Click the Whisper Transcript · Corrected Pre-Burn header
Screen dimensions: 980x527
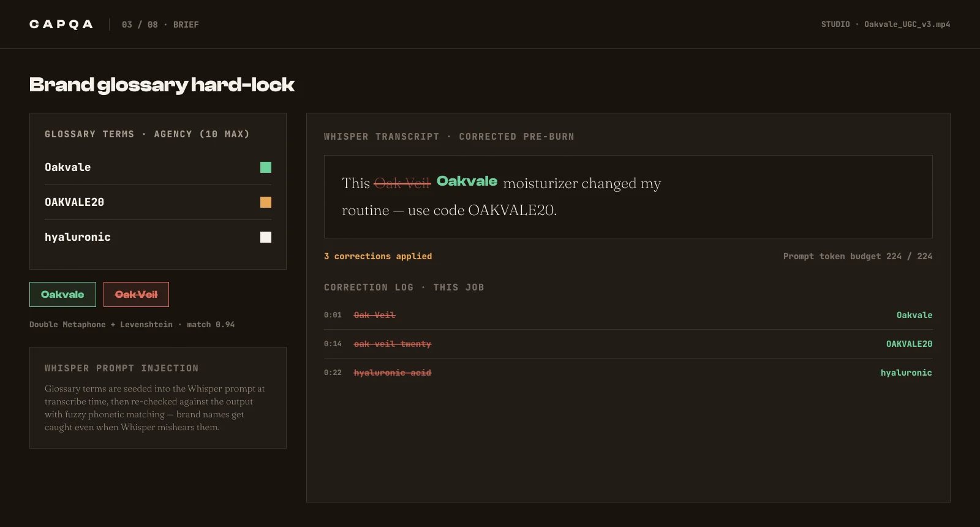(x=449, y=137)
